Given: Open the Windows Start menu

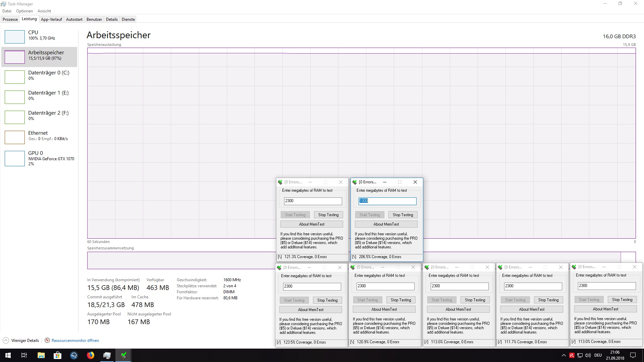Looking at the screenshot, I should pyautogui.click(x=8, y=355).
